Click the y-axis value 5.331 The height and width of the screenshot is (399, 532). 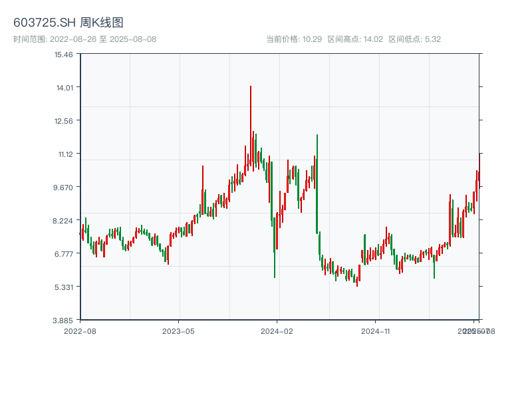[x=64, y=287]
